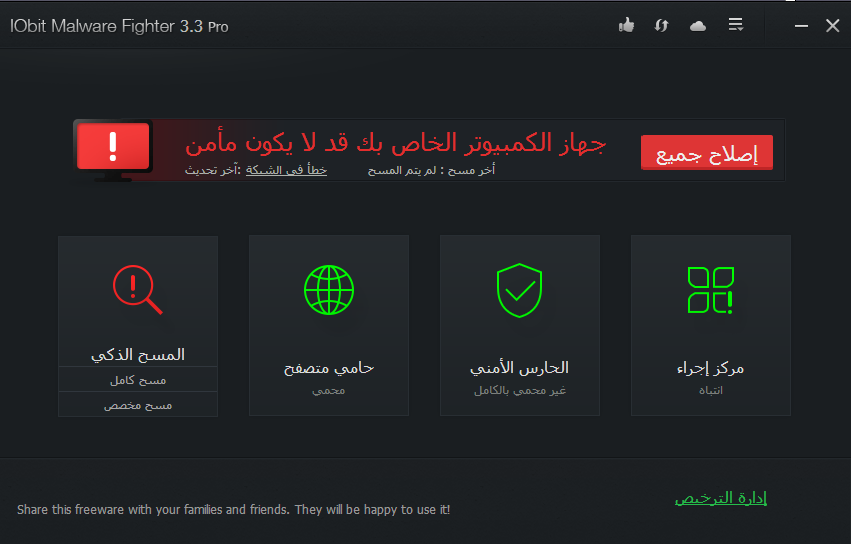851x544 pixels.
Task: Open the إدارة الترخيص Manage License link
Action: click(x=721, y=498)
